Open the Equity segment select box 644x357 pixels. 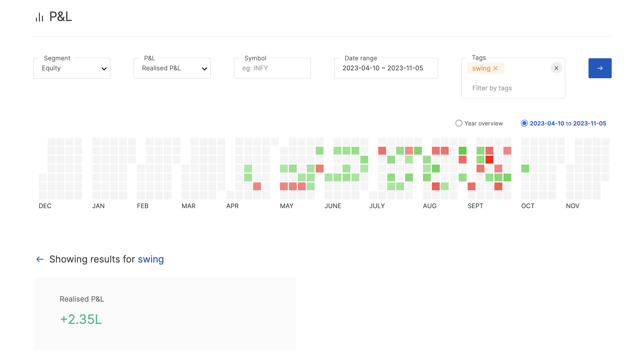[x=68, y=68]
